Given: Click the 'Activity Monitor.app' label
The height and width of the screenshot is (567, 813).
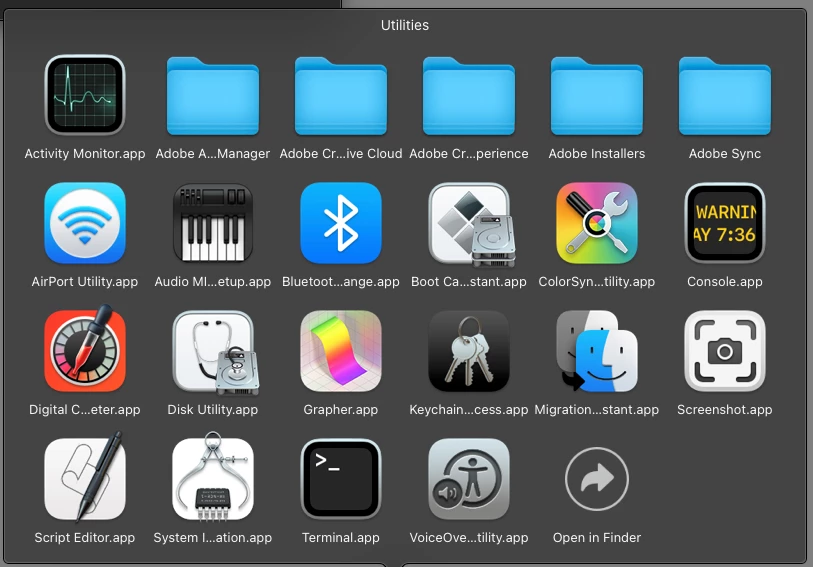Looking at the screenshot, I should coord(85,153).
